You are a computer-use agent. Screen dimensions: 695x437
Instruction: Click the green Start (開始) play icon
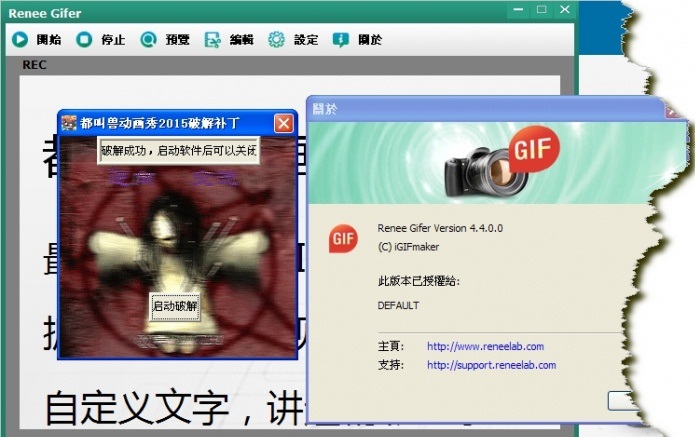click(20, 39)
